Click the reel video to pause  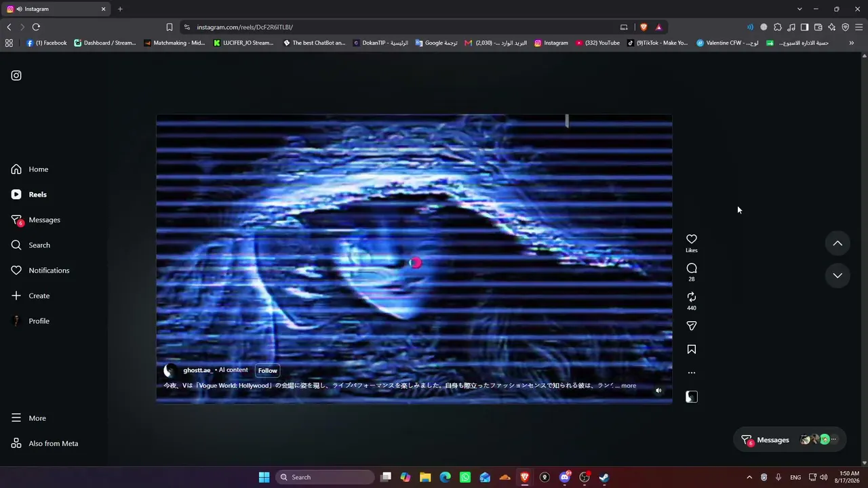coord(414,259)
